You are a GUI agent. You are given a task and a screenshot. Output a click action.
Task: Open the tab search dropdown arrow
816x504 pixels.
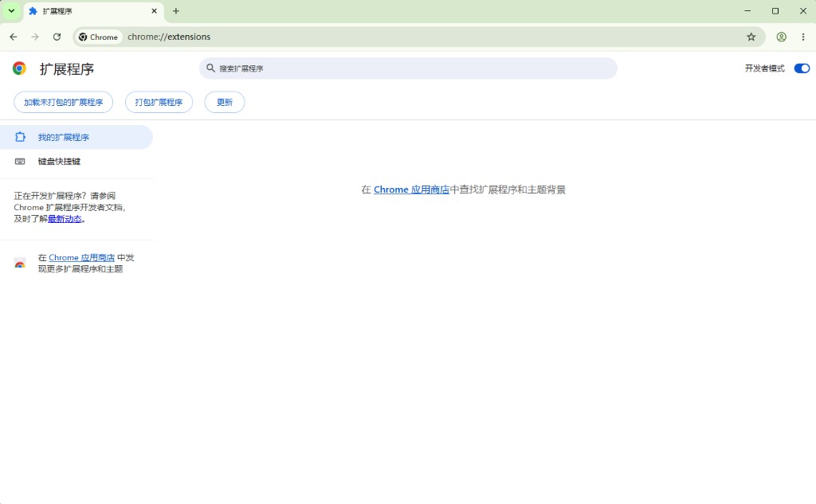click(11, 10)
